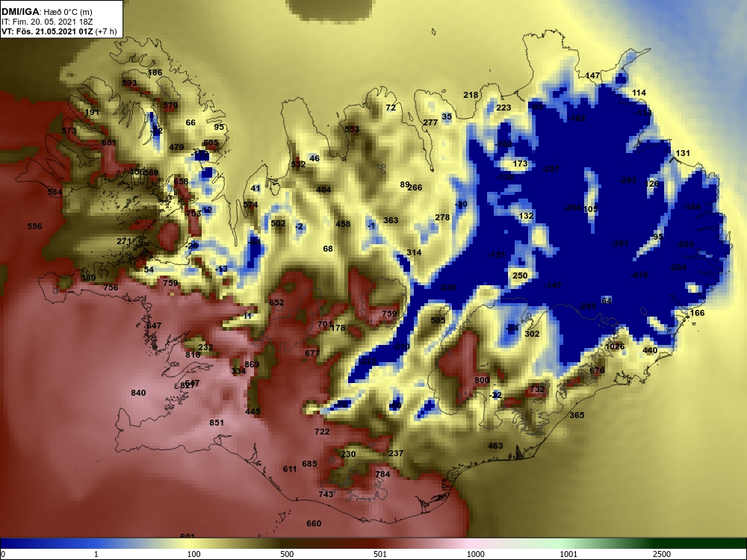
Task: Click the map value 660
Action: tap(314, 524)
